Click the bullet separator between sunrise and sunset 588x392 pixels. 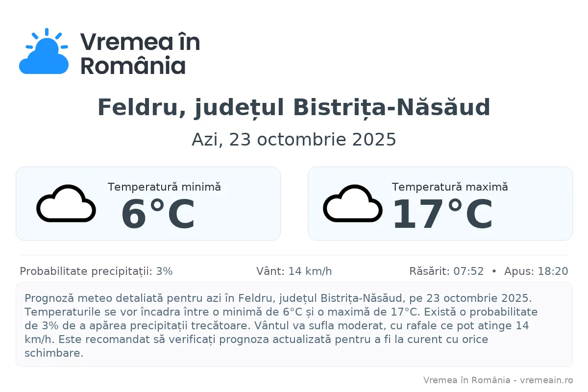click(x=494, y=271)
